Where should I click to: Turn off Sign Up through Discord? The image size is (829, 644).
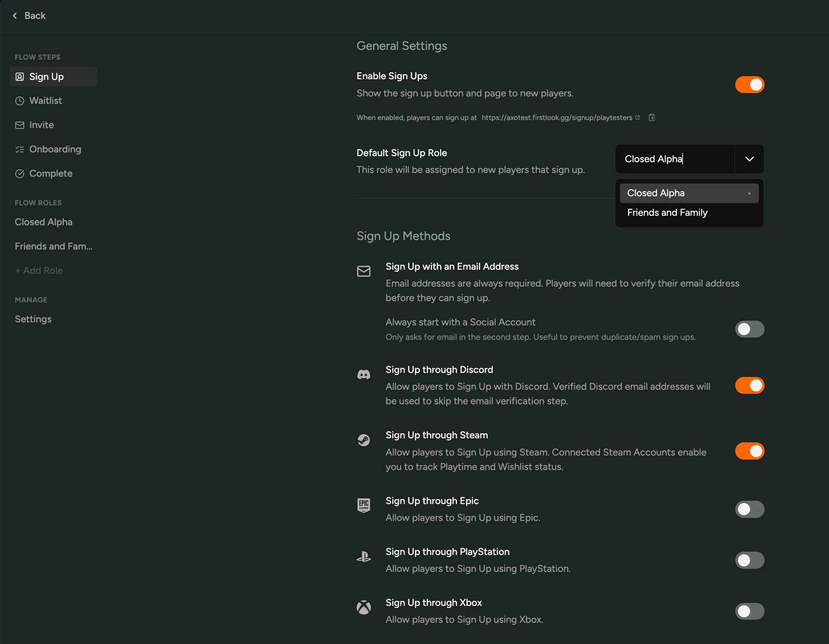click(749, 386)
